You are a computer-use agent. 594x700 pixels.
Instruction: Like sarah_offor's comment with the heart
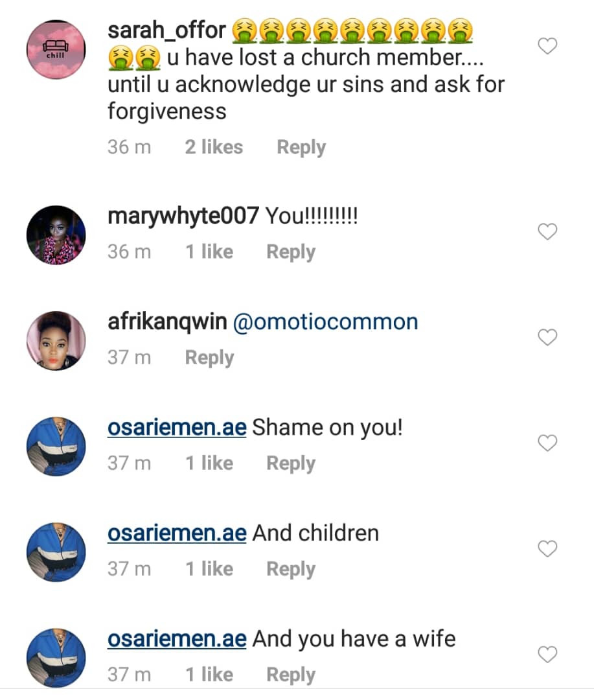click(548, 47)
